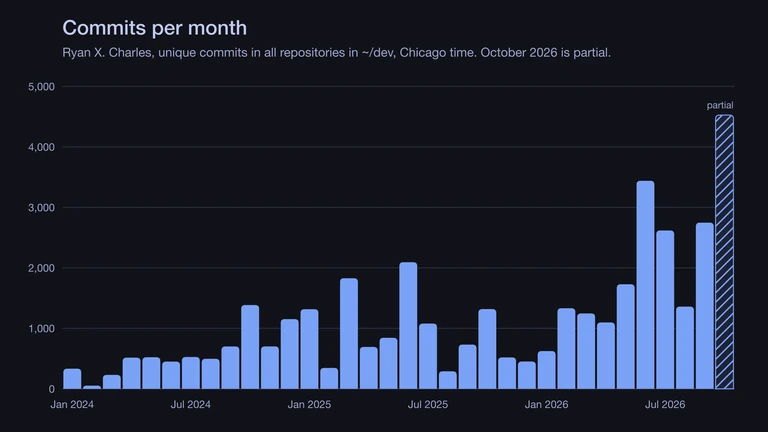
Task: Select the July 2026 bar above its label
Action: [665, 310]
